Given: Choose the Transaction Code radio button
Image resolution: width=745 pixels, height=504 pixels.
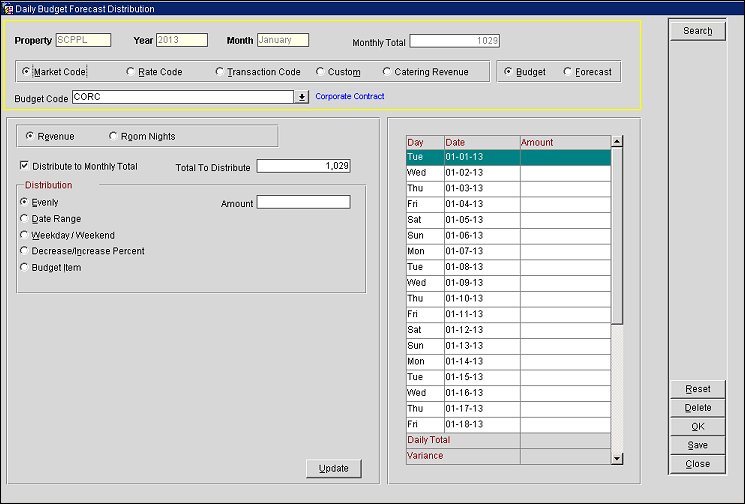Looking at the screenshot, I should coord(221,72).
